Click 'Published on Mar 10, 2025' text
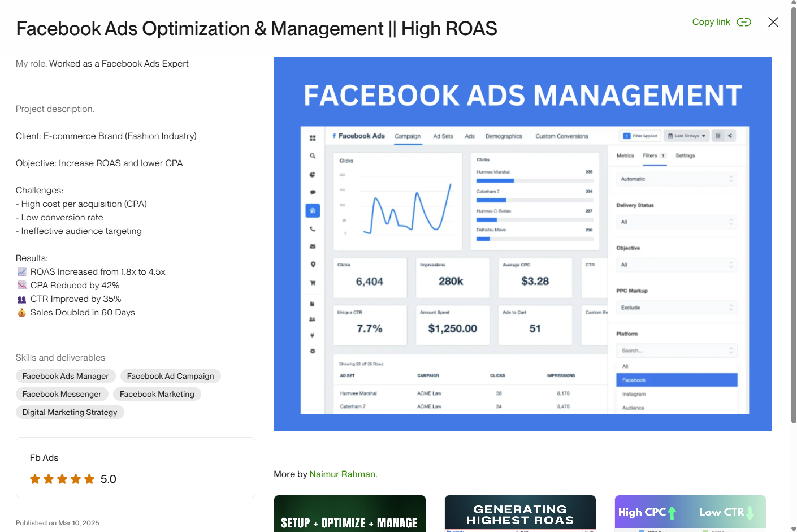 [x=58, y=523]
